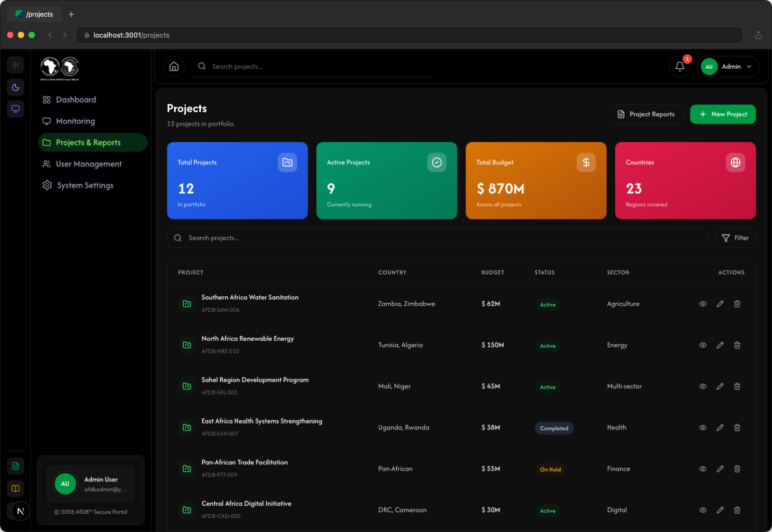
Task: Delete Central Africa Digital Initiative project
Action: pos(737,510)
